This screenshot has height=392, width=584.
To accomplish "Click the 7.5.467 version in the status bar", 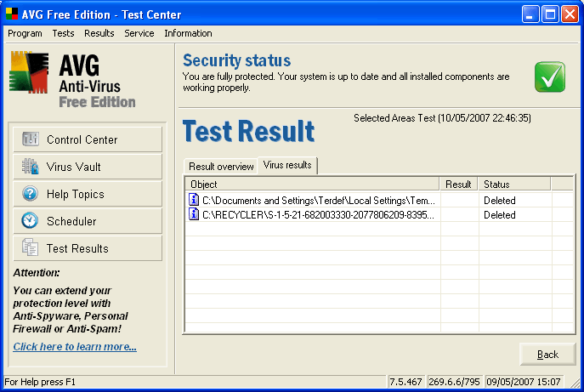I will (x=405, y=382).
